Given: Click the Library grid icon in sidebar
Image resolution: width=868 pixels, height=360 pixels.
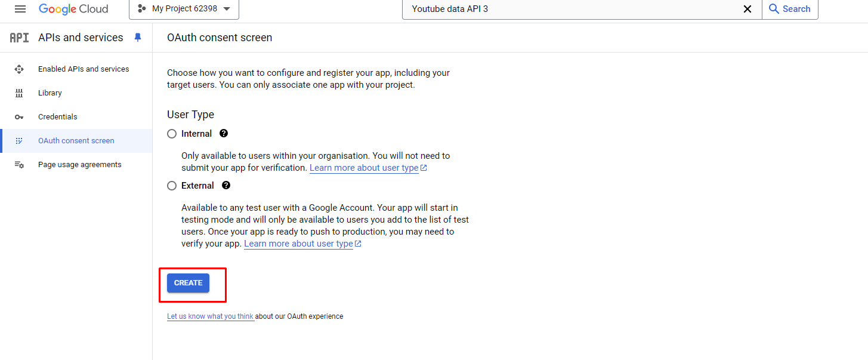Looking at the screenshot, I should click(x=19, y=93).
